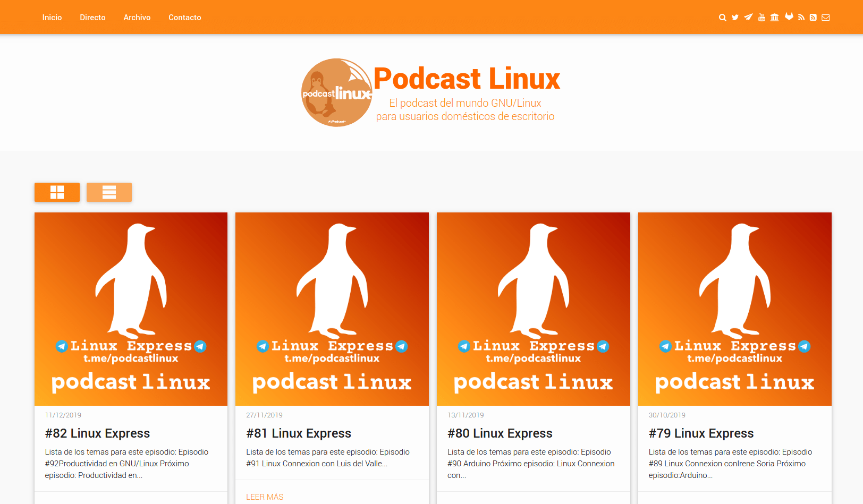The height and width of the screenshot is (504, 863).
Task: Click the plain RSS feed icon
Action: (x=801, y=18)
